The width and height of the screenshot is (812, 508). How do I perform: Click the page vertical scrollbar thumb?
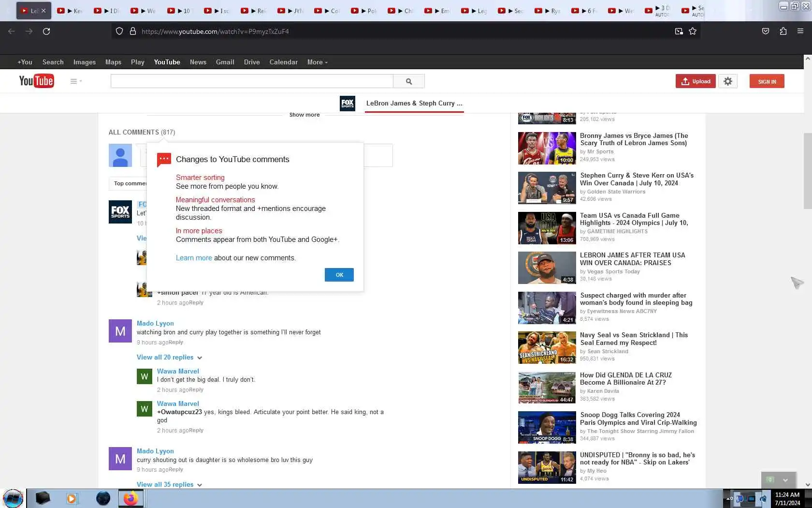[x=808, y=170]
